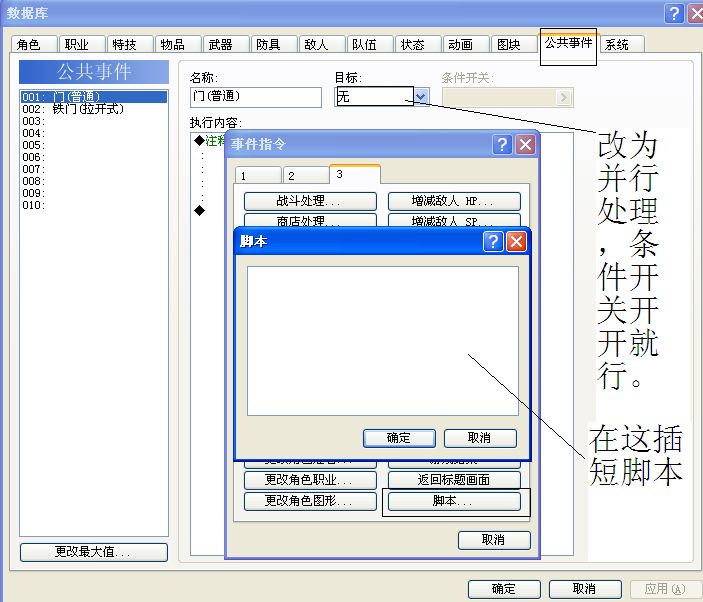Select empty common event slot 004
The height and width of the screenshot is (602, 703).
pos(94,133)
